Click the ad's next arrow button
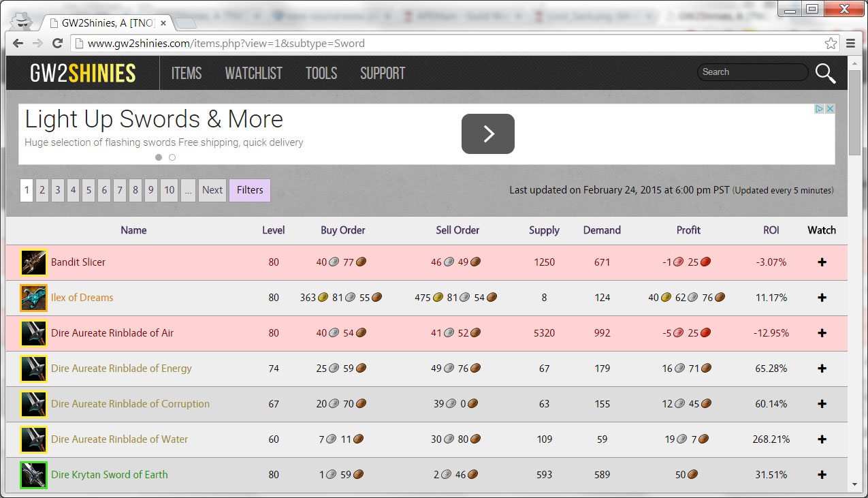This screenshot has width=868, height=498. pyautogui.click(x=488, y=134)
